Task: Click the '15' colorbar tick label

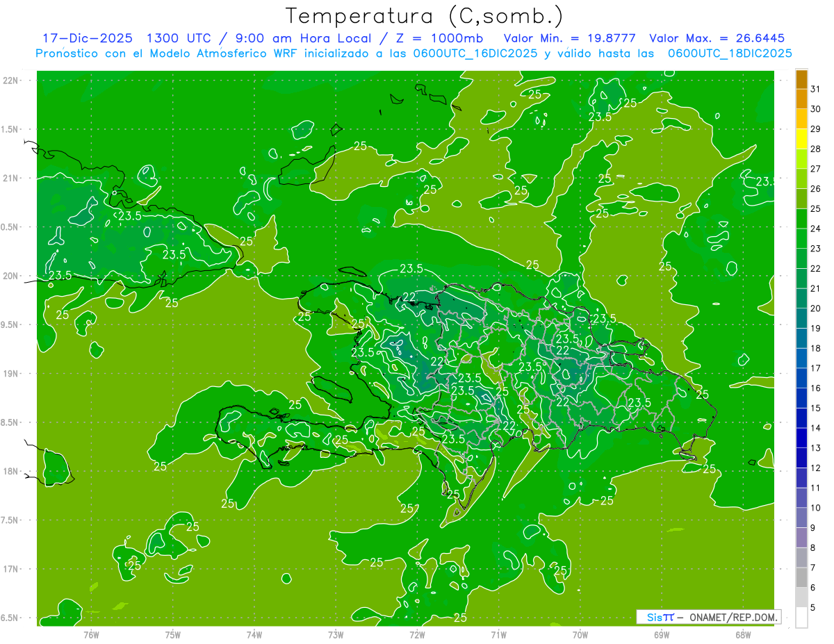Action: [816, 408]
